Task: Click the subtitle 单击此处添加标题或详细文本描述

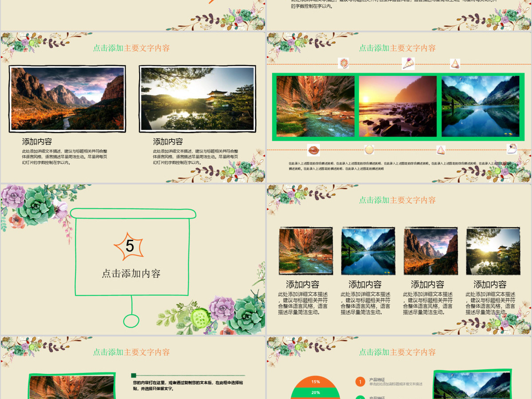Action: [396, 384]
